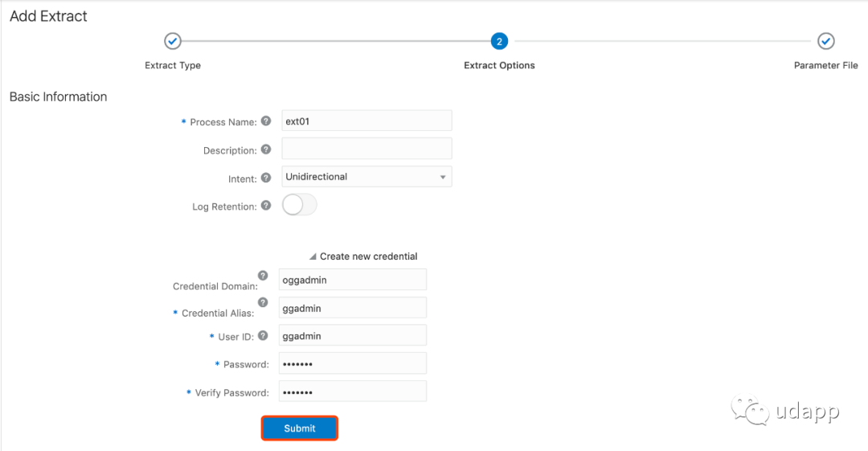Focus the Credential Alias text box
This screenshot has width=868, height=451.
(352, 308)
